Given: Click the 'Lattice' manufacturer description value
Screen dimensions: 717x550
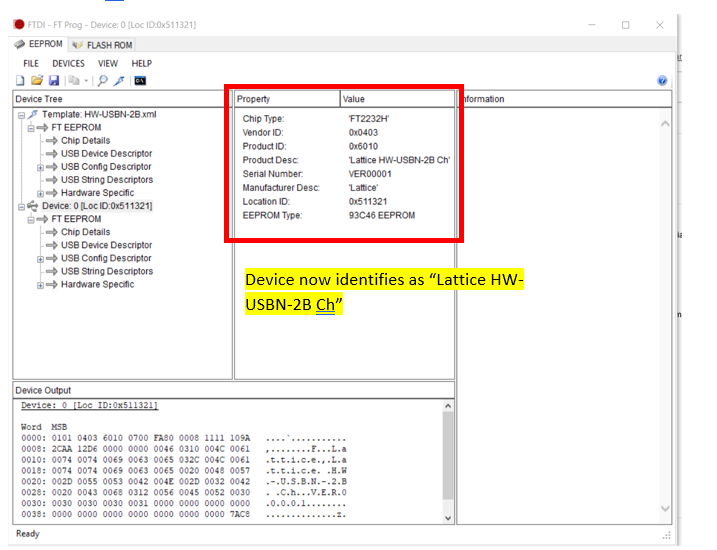Looking at the screenshot, I should click(364, 188).
